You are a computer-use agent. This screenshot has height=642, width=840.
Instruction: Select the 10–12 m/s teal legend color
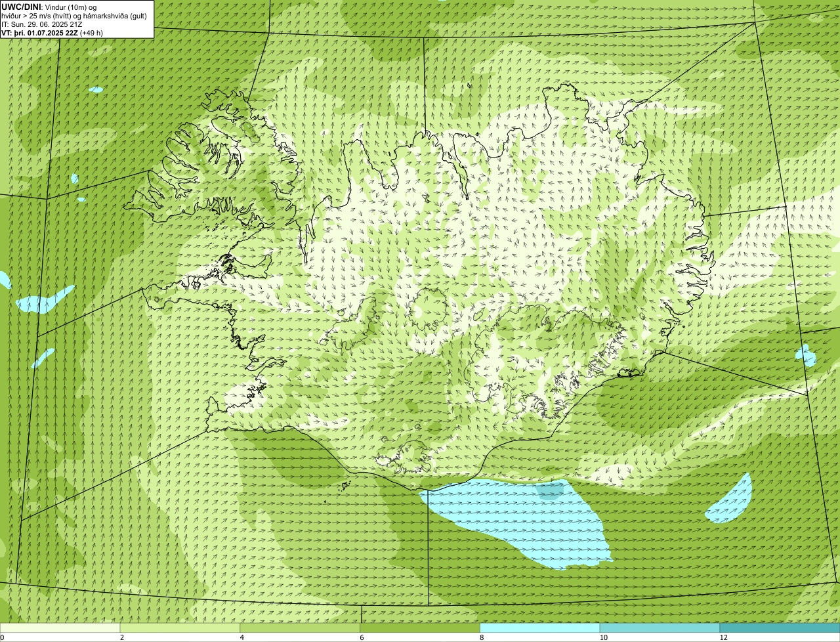[660, 628]
